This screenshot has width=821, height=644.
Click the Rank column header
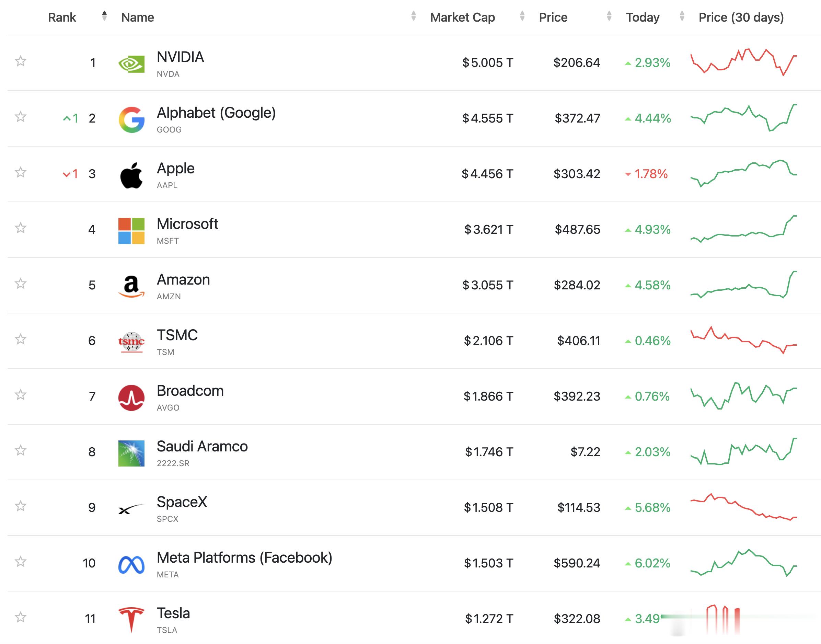(x=62, y=18)
